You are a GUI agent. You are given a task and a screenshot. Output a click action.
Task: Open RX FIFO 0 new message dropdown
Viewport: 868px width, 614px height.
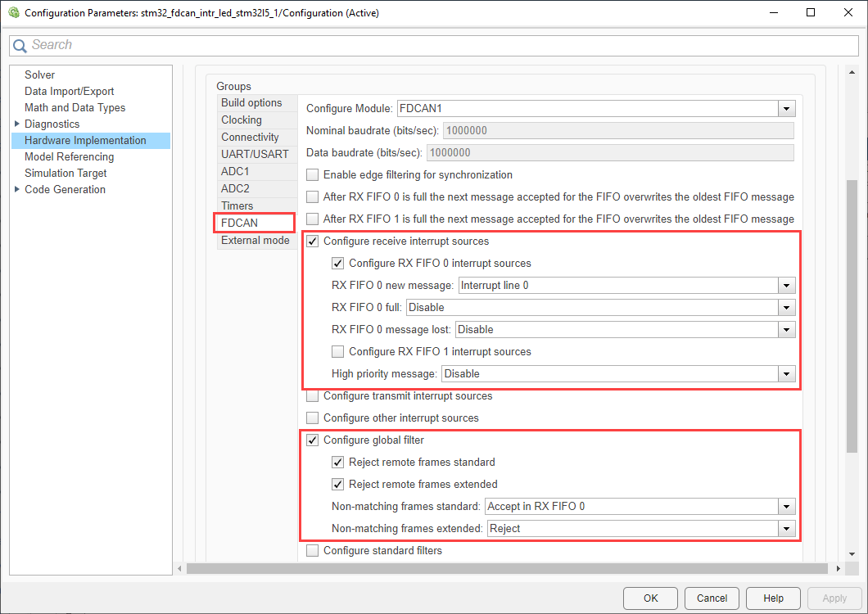click(786, 286)
